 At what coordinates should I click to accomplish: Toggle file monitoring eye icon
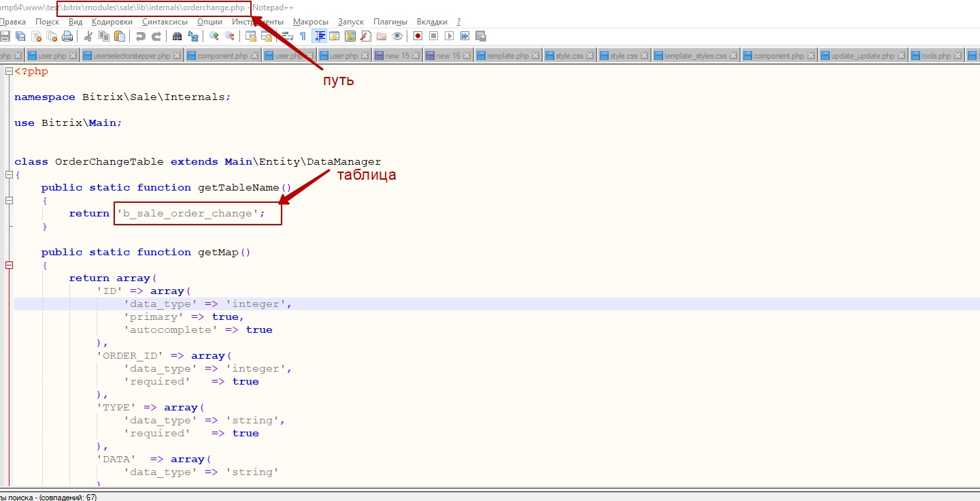pos(397,36)
